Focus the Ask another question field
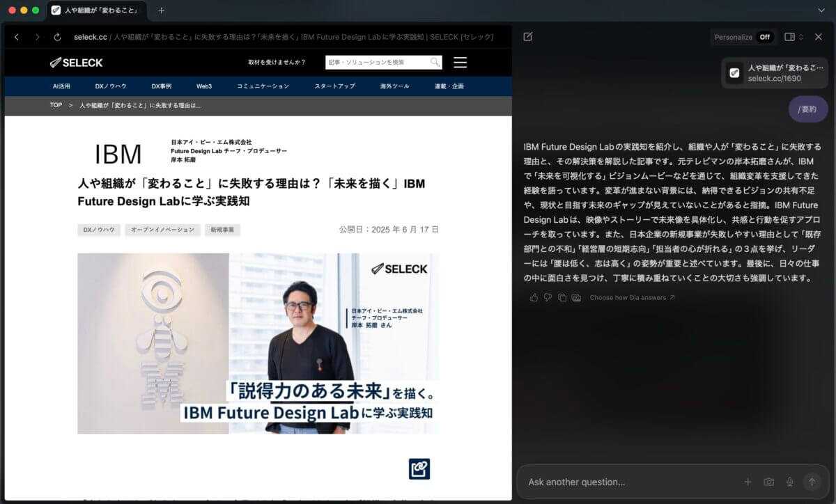This screenshot has width=836, height=504. pos(630,482)
